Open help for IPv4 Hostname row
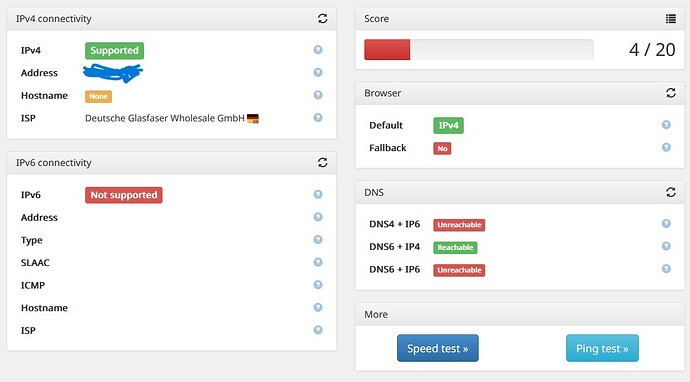This screenshot has width=690, height=382. coord(318,95)
